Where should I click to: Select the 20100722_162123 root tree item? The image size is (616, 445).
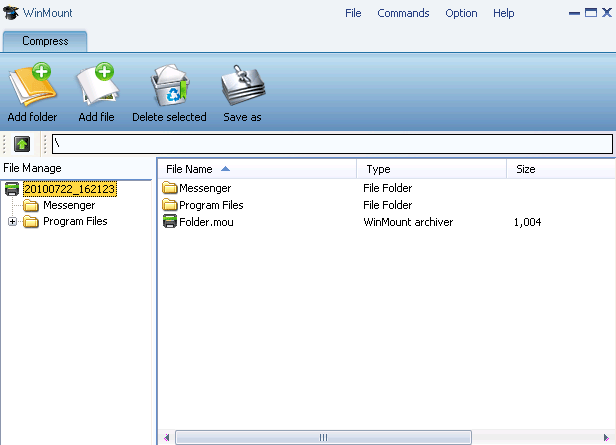point(70,189)
